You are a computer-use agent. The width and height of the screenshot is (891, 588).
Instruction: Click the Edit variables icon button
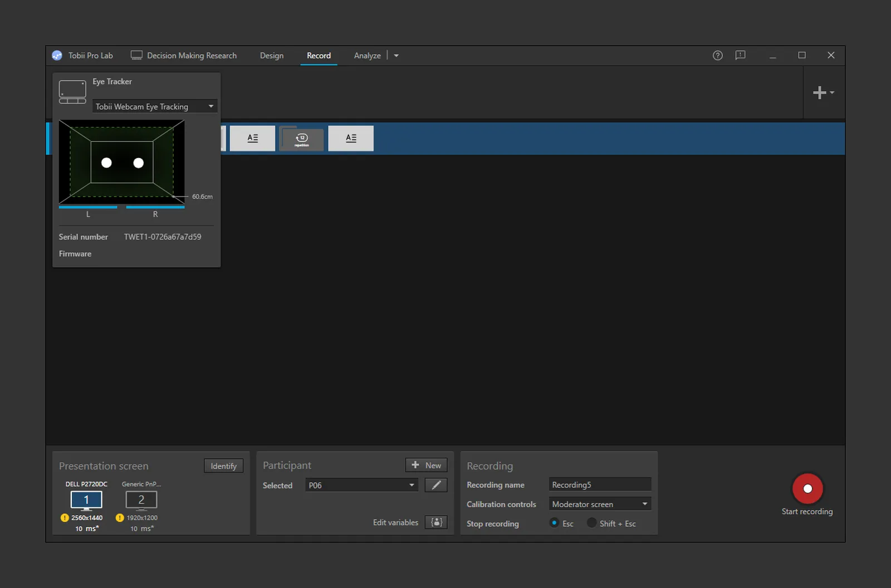coord(436,522)
